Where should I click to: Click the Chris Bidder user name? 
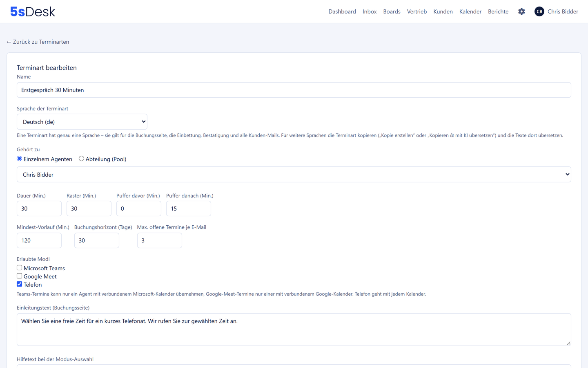pyautogui.click(x=563, y=11)
